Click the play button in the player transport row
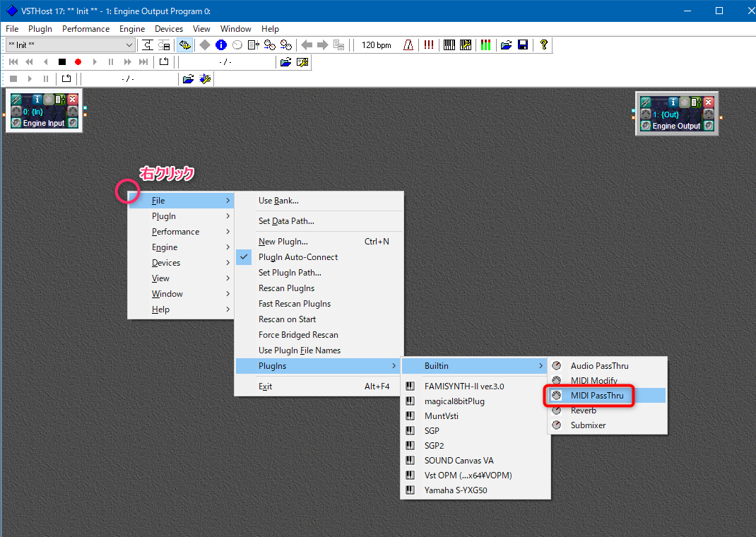Viewport: 756px width, 537px height. click(x=95, y=61)
